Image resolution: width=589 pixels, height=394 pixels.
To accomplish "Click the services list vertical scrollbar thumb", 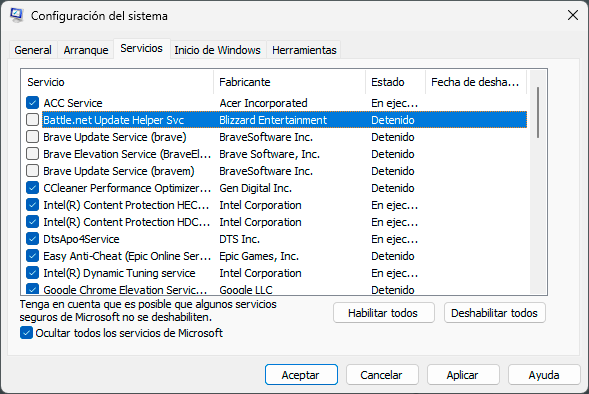I will pos(538,112).
